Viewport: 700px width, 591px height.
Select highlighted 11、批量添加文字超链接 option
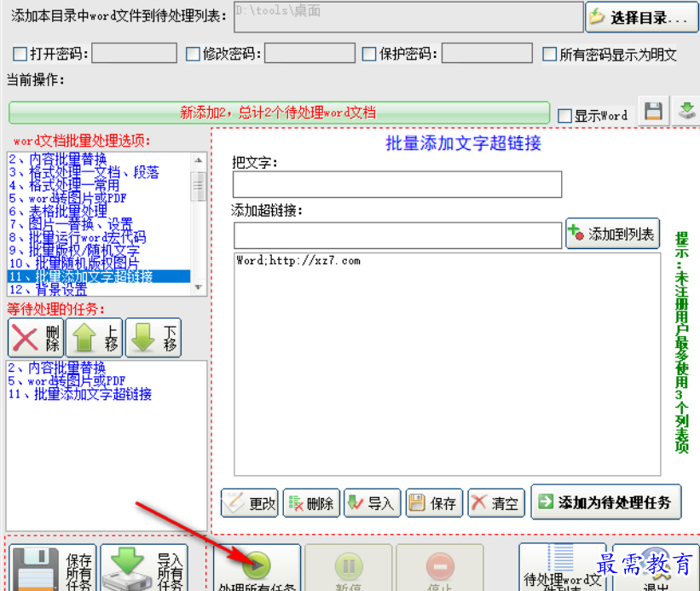tap(99, 276)
